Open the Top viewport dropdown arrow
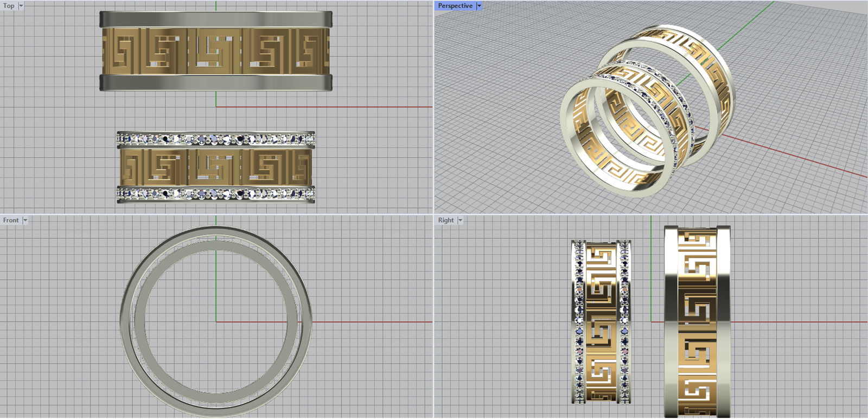The height and width of the screenshot is (419, 868). coord(21,6)
